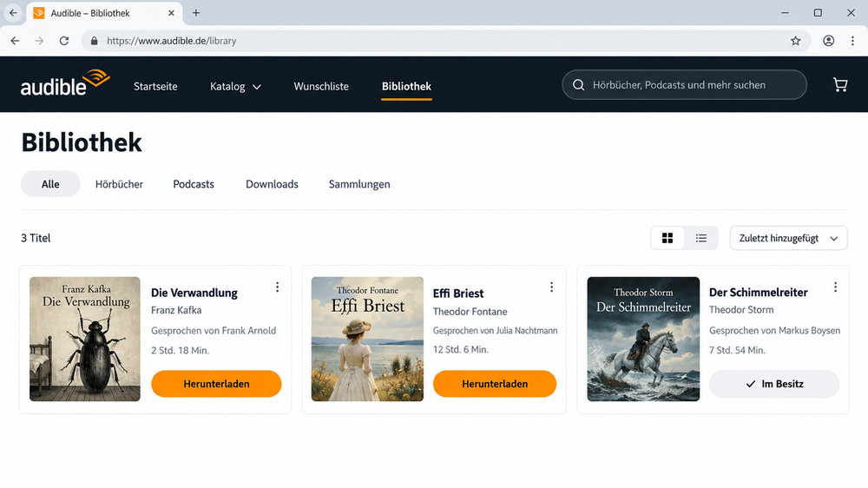Open the shopping cart icon

point(840,85)
